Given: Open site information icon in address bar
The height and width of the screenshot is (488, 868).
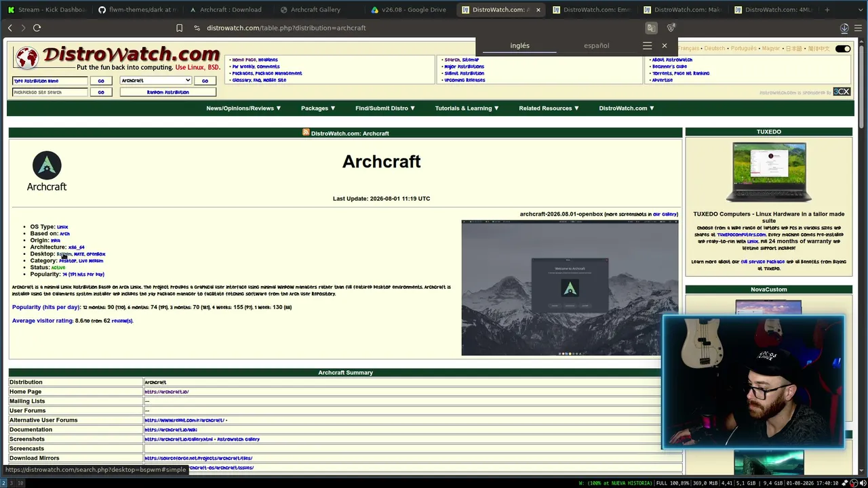Looking at the screenshot, I should coord(197,28).
